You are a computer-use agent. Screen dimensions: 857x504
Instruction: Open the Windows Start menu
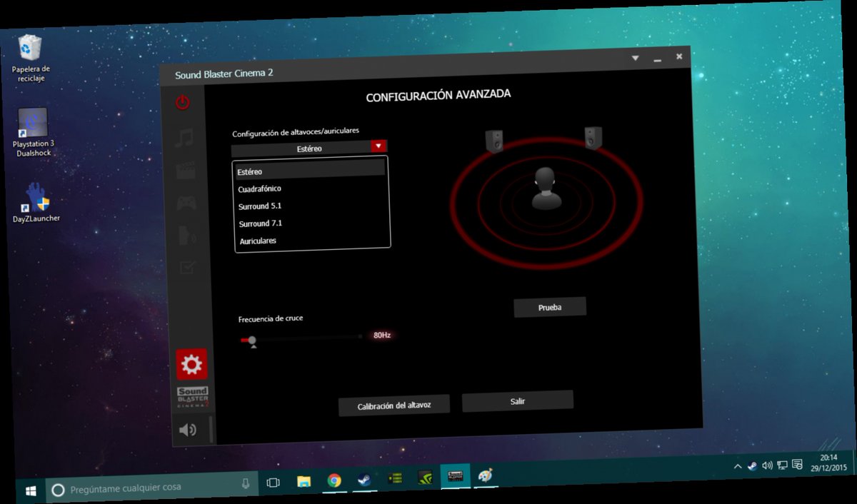pyautogui.click(x=31, y=490)
